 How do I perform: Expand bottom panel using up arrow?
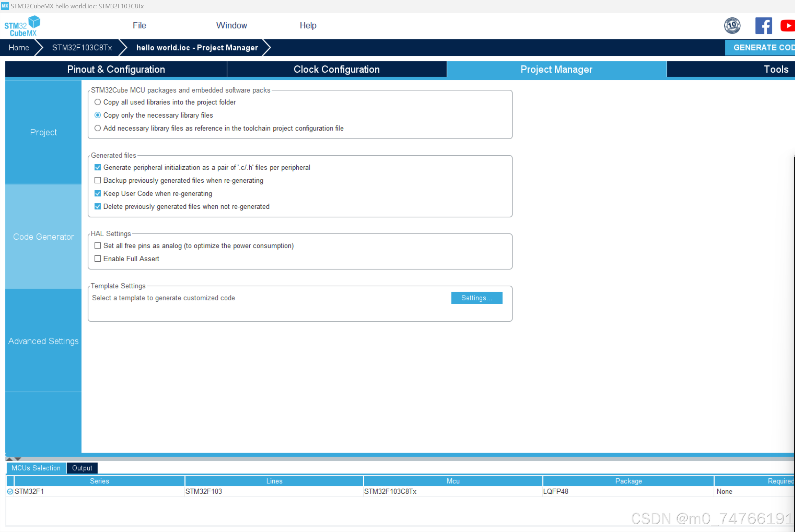pos(9,459)
